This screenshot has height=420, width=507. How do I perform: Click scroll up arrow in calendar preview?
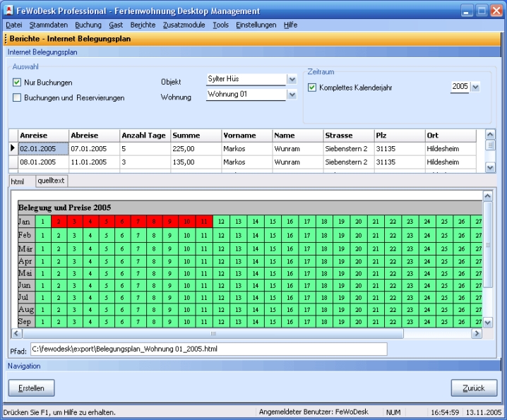click(487, 196)
